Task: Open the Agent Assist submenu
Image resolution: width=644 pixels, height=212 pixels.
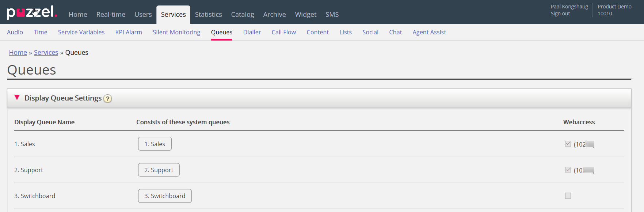Action: 429,32
